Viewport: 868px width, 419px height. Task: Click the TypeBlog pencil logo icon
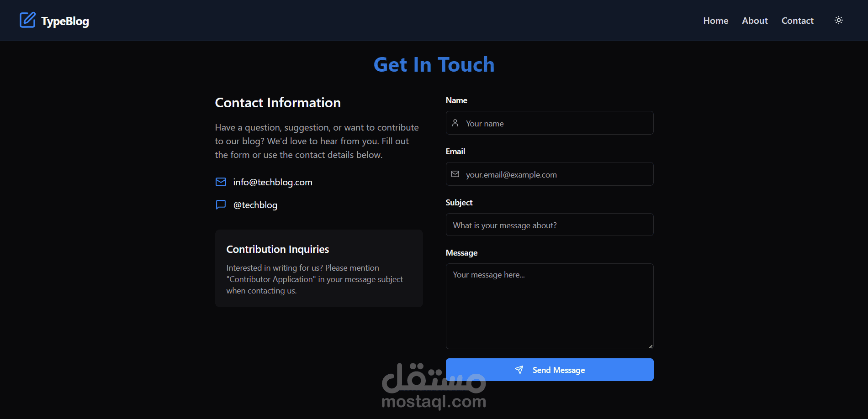tap(27, 20)
